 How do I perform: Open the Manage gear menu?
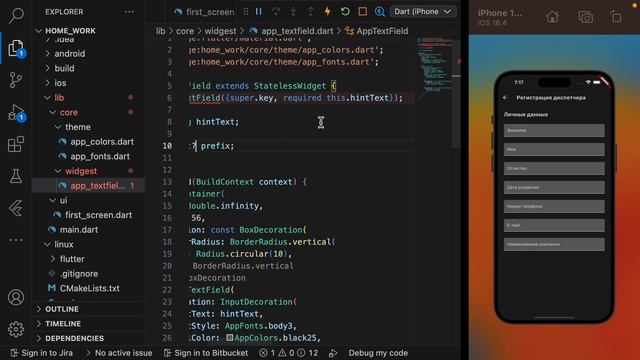coord(16,329)
